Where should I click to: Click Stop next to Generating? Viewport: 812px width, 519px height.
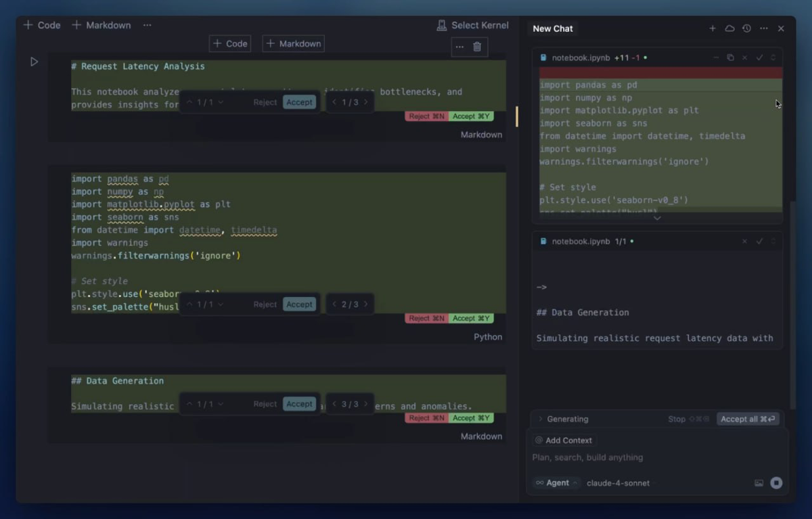[x=688, y=419]
